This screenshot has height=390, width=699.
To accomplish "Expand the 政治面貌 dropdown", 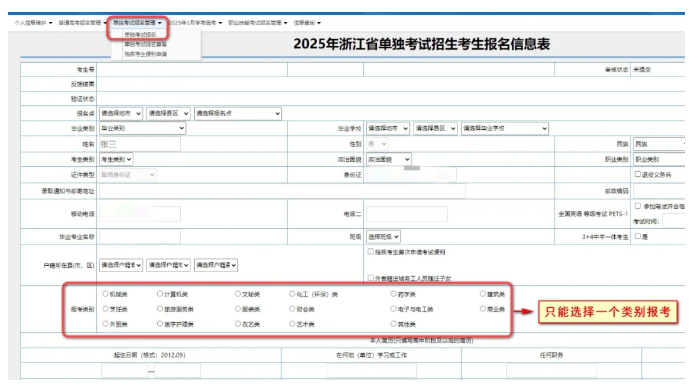I will [388, 159].
